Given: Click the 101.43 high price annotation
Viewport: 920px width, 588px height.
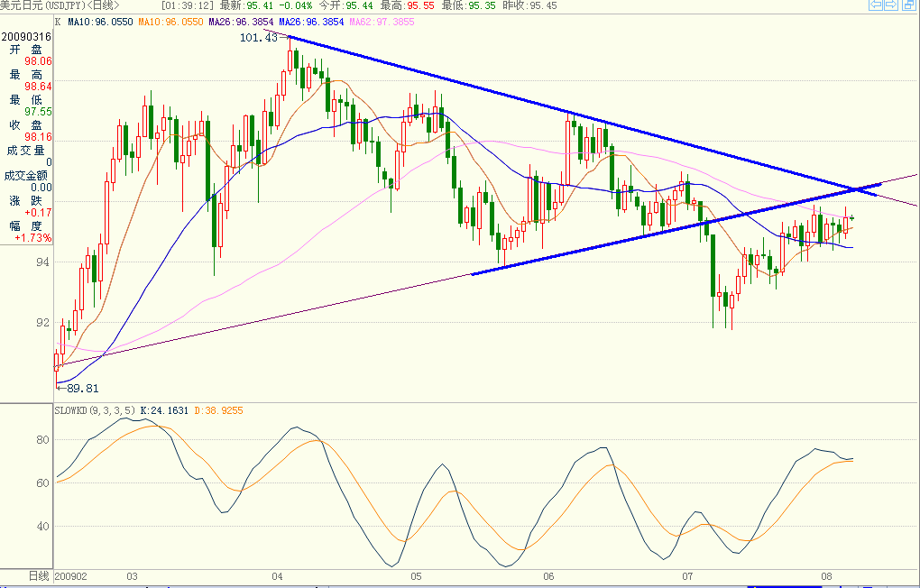Looking at the screenshot, I should tap(259, 38).
